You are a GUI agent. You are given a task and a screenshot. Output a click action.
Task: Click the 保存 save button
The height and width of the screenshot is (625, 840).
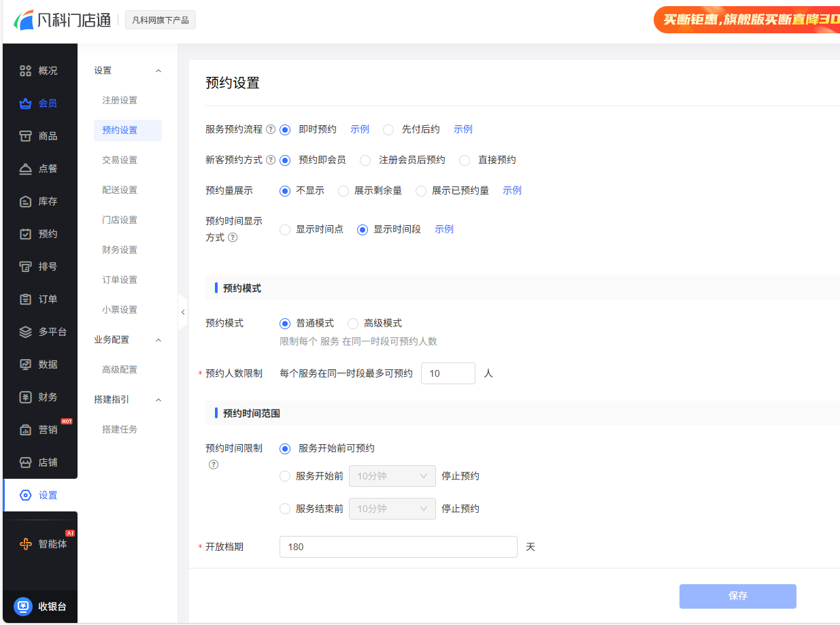tap(737, 596)
